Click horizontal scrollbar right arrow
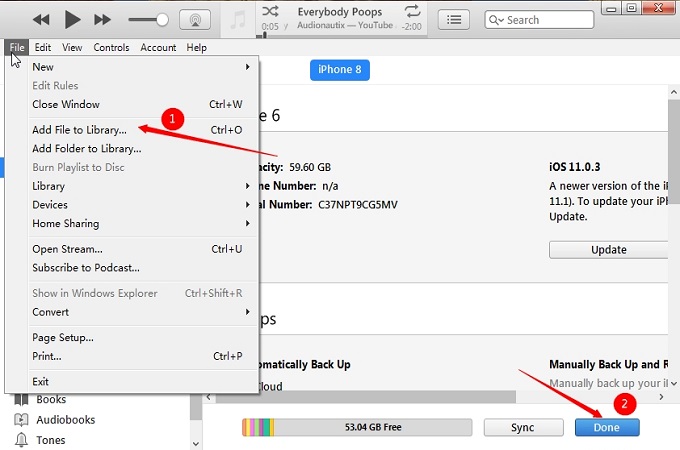 pyautogui.click(x=661, y=397)
